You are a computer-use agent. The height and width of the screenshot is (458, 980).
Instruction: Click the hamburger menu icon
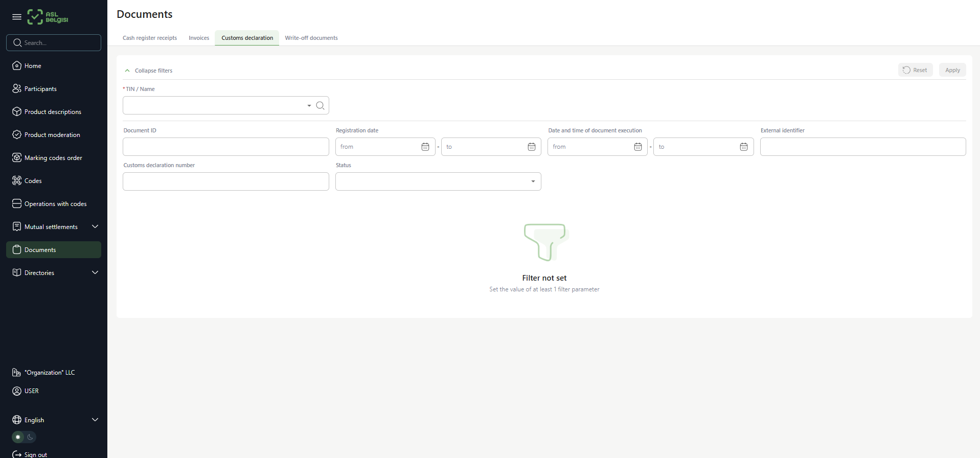pyautogui.click(x=17, y=17)
